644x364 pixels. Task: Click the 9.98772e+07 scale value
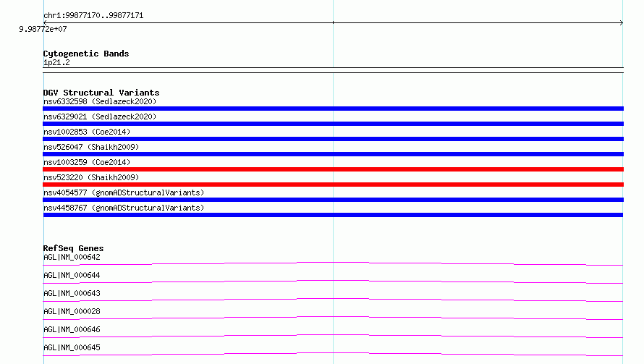click(x=43, y=29)
